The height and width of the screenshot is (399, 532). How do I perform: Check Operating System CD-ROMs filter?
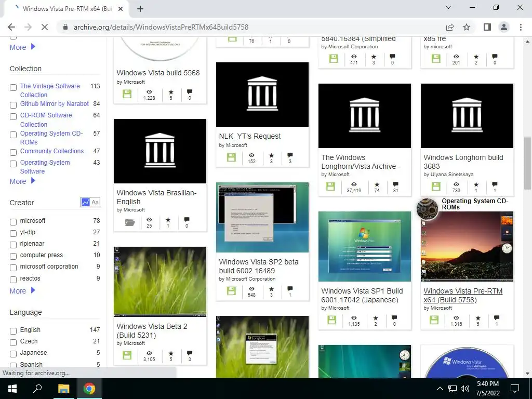(x=13, y=135)
